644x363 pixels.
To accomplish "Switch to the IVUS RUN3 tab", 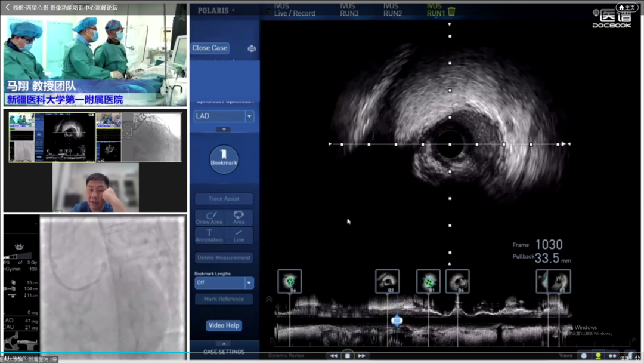I will [x=349, y=10].
